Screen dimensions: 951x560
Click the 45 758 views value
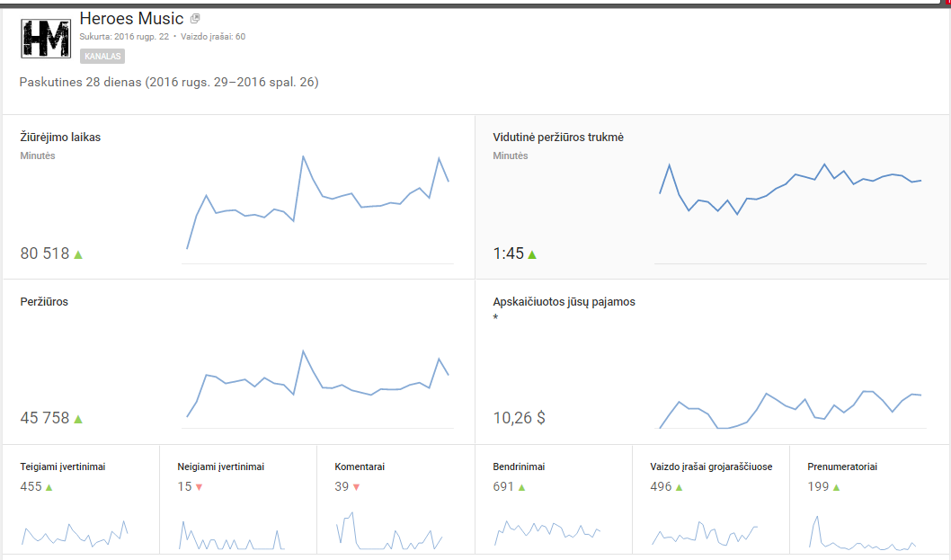45,418
